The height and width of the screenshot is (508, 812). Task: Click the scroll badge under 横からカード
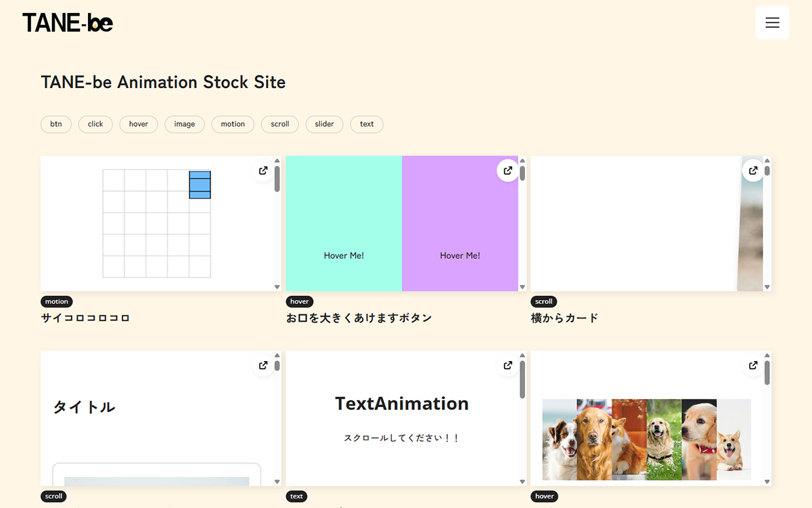point(544,301)
